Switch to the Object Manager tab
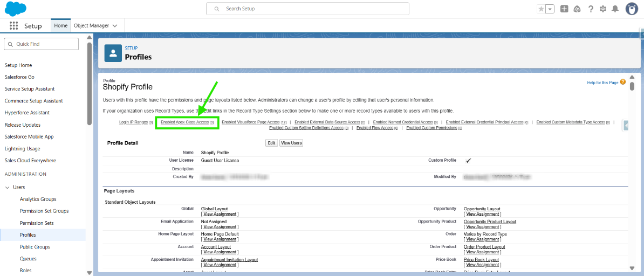Viewport: 644px width, 276px height. 91,25
